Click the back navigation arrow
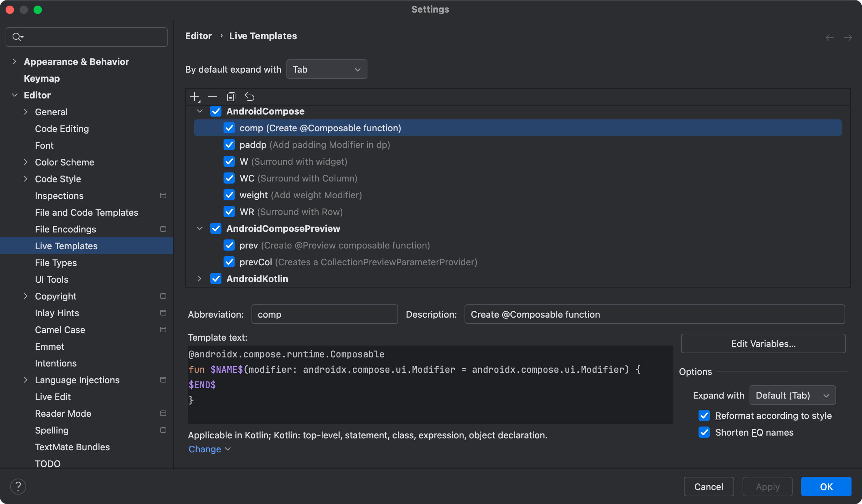 (x=830, y=37)
